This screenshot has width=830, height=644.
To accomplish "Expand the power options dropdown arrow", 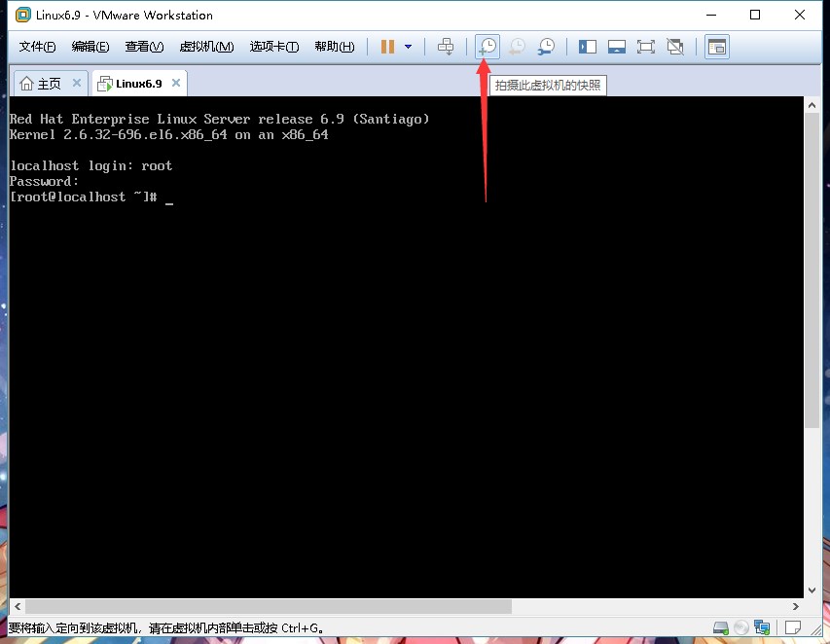I will pyautogui.click(x=408, y=47).
